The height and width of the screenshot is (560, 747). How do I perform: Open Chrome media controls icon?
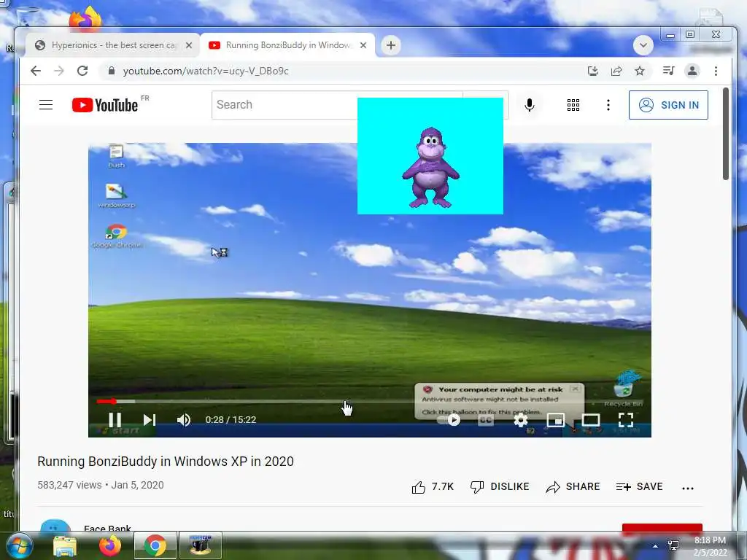tap(668, 71)
